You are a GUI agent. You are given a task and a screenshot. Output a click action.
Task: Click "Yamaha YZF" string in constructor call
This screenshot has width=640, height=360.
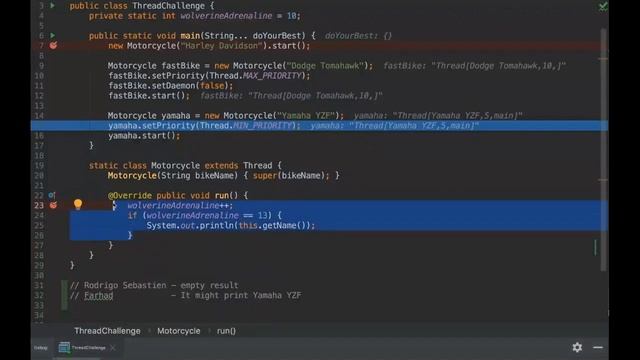(x=306, y=116)
